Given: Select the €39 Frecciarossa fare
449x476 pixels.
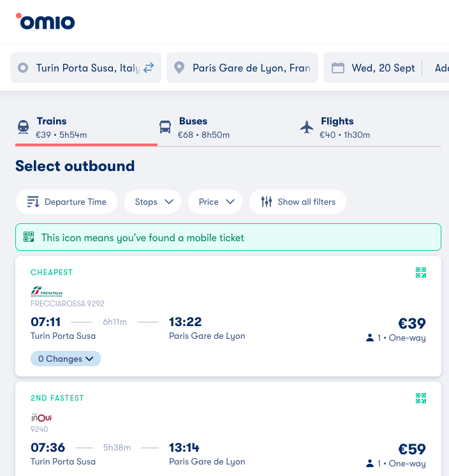Looking at the screenshot, I should point(411,324).
